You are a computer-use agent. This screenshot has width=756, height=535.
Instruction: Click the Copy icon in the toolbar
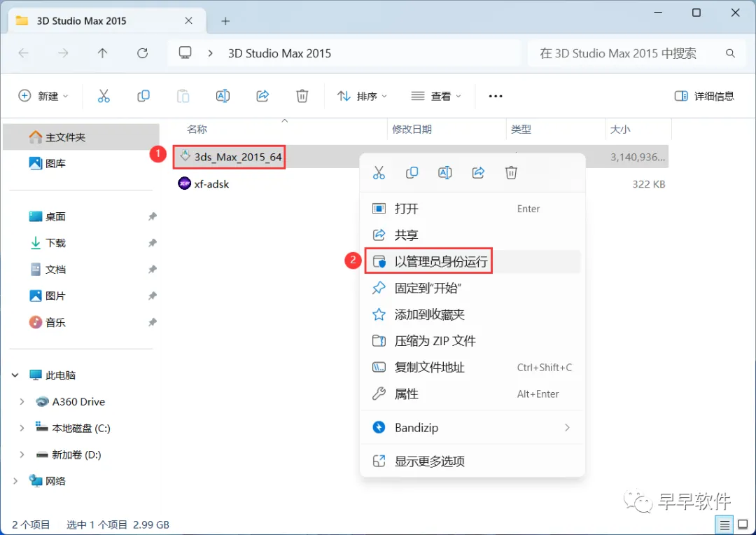click(143, 96)
